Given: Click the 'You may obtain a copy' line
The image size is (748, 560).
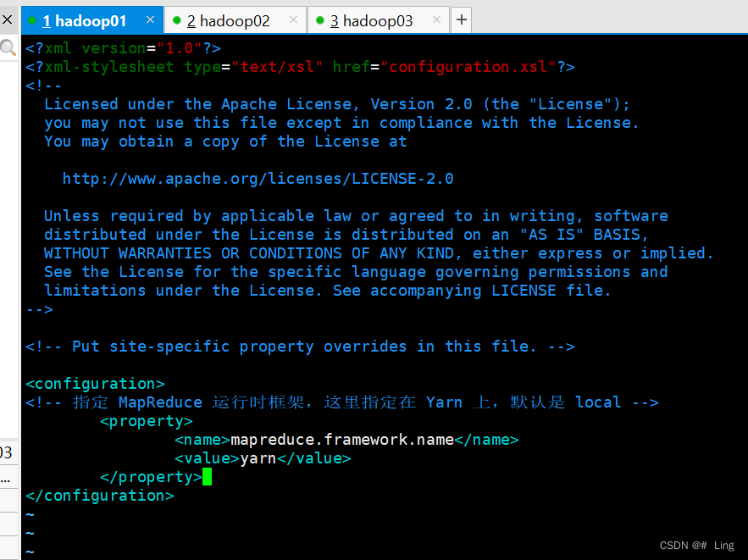Looking at the screenshot, I should pos(225,141).
